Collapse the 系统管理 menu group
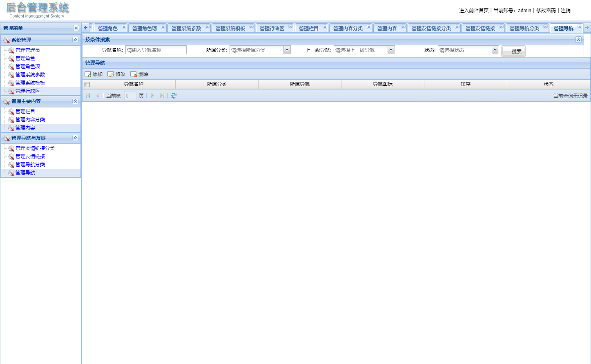The width and height of the screenshot is (591, 364). tap(74, 40)
